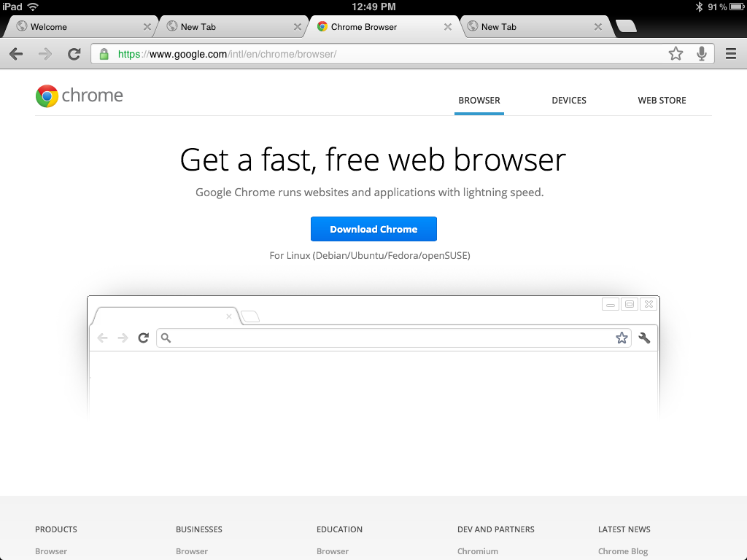Click the Chrome logo on the page
The image size is (747, 560).
click(x=79, y=96)
